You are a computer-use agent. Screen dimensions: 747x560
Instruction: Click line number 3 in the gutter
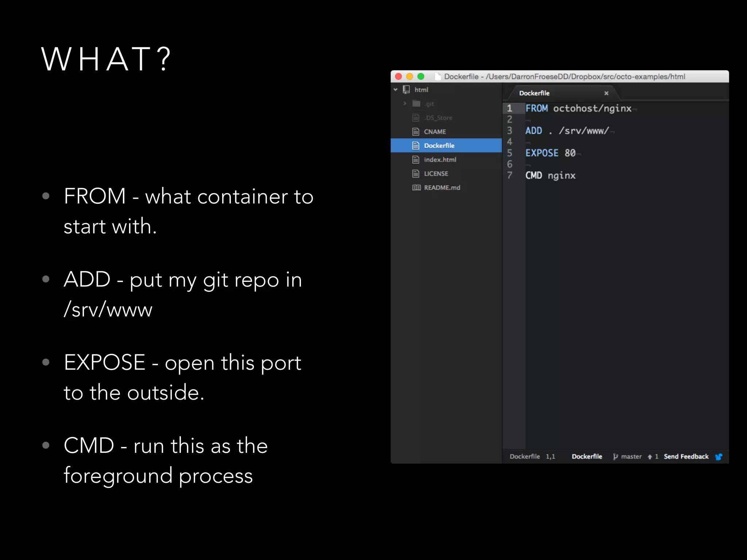tap(510, 131)
